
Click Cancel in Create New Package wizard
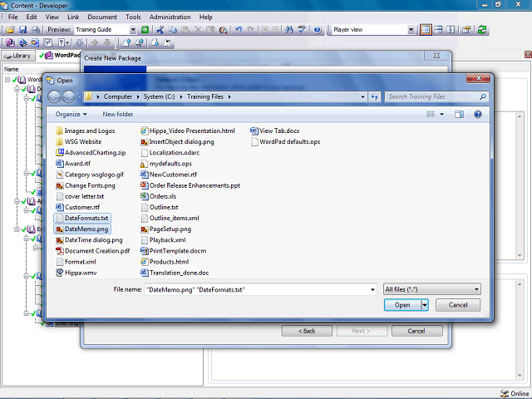point(417,331)
